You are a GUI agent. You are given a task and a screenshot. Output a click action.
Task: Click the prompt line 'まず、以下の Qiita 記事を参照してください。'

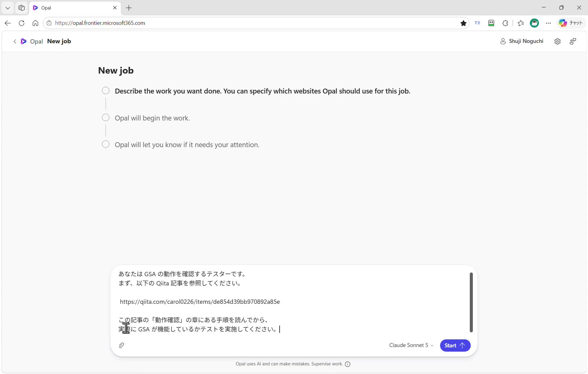[x=180, y=283]
